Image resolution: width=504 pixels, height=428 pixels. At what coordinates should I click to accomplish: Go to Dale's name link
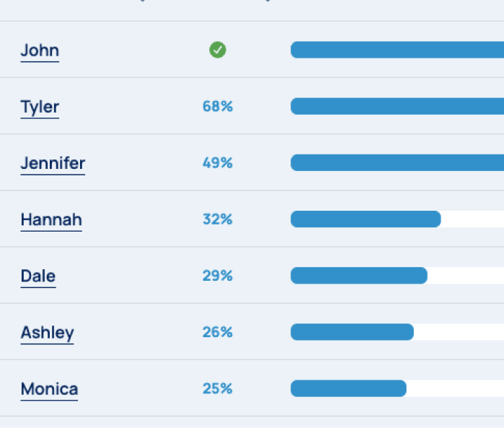pyautogui.click(x=38, y=276)
